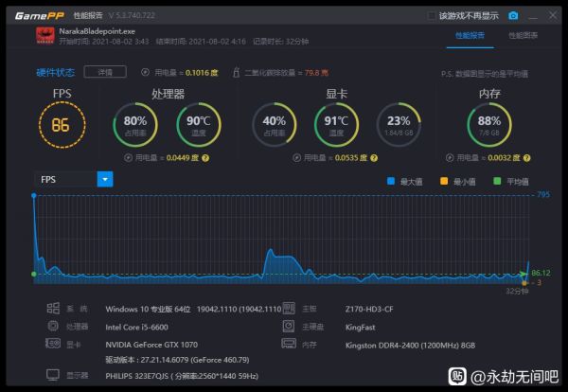Click the GPU power usage plug icon
Screen dimensions: 568x392
pos(296,157)
